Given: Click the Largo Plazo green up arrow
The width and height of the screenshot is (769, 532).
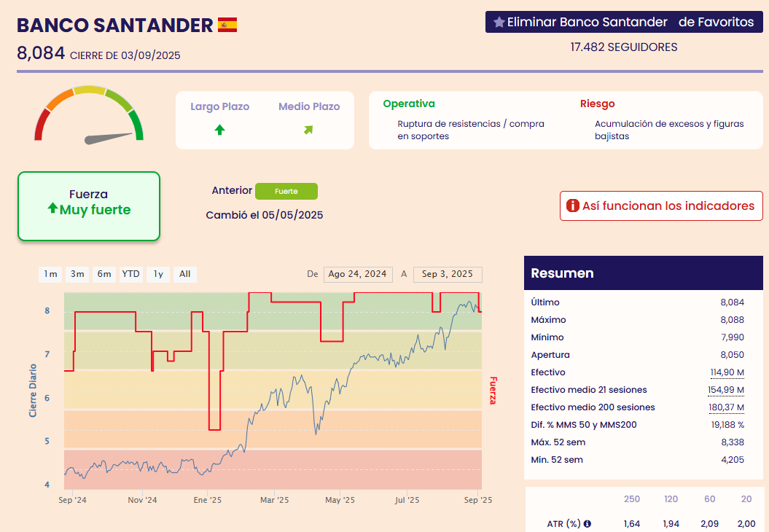Looking at the screenshot, I should click(x=219, y=130).
